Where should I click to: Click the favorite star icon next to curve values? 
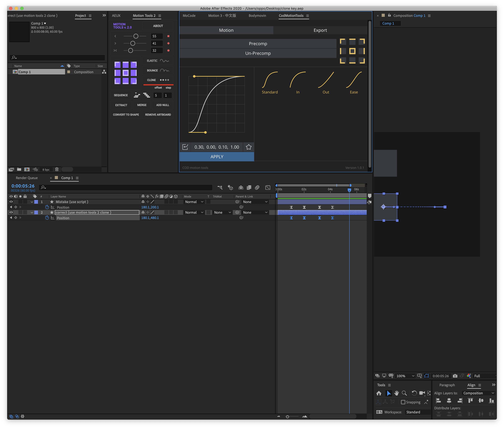248,147
